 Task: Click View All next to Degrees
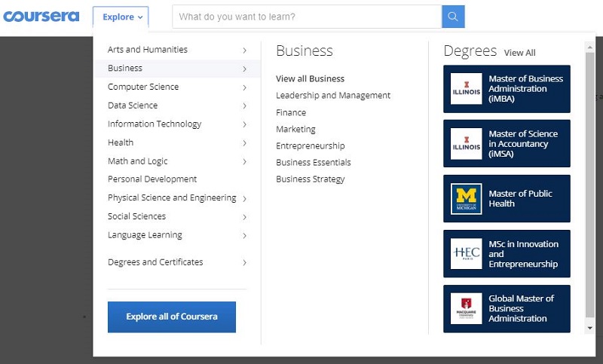point(519,53)
